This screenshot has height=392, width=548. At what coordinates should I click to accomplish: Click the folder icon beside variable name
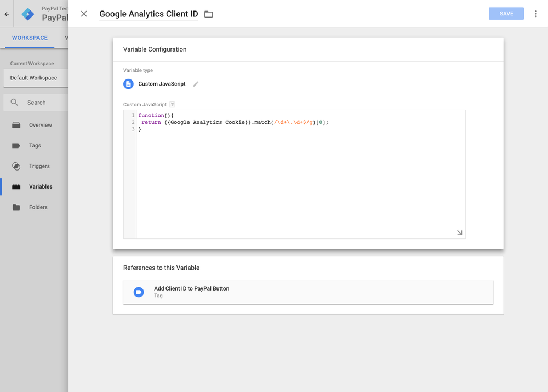pos(209,14)
